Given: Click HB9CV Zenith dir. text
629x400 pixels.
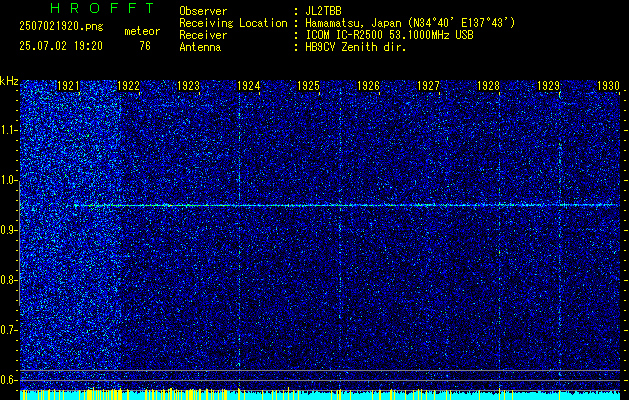Looking at the screenshot, I should pyautogui.click(x=356, y=47).
